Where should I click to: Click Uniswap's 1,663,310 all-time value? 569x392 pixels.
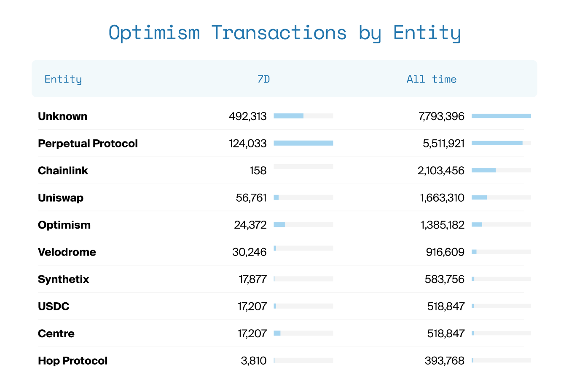click(442, 198)
